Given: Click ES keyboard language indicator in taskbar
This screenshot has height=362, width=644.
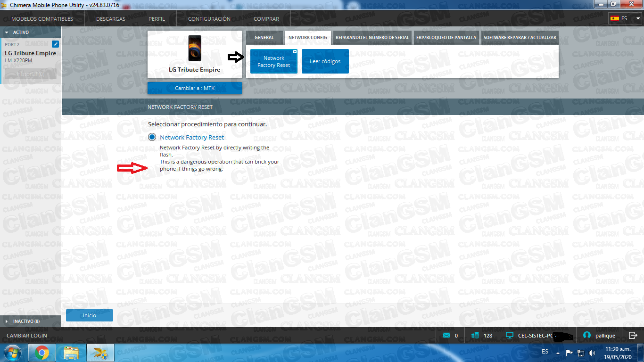Looking at the screenshot, I should pyautogui.click(x=545, y=352).
